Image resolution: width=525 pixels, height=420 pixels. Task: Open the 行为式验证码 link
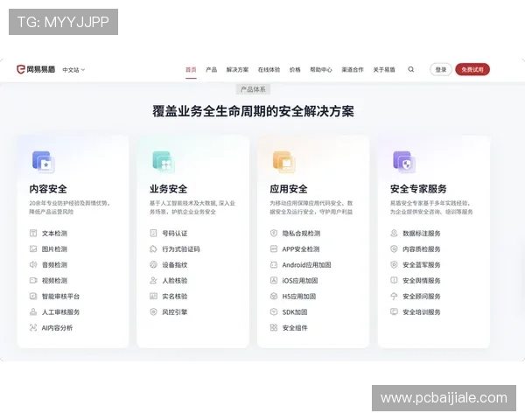point(181,249)
